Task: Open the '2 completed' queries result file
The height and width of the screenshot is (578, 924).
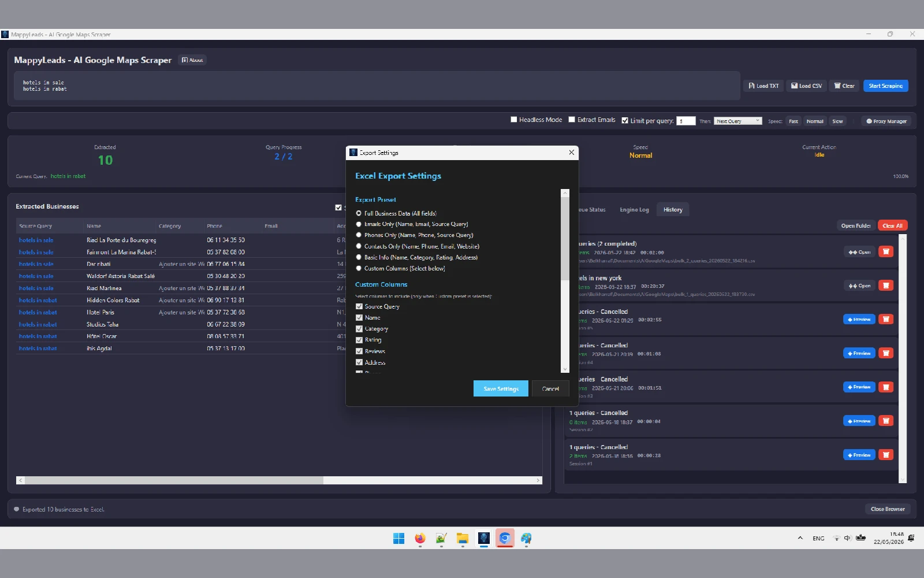Action: [x=859, y=252]
